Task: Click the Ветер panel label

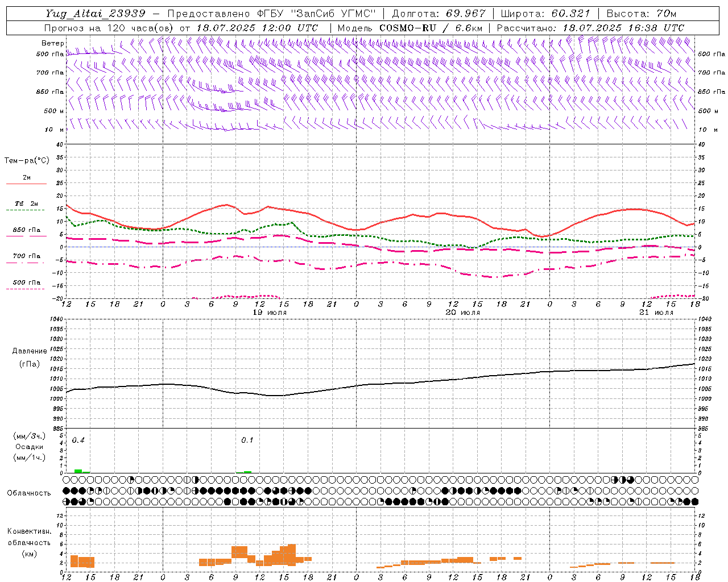Action: (52, 43)
